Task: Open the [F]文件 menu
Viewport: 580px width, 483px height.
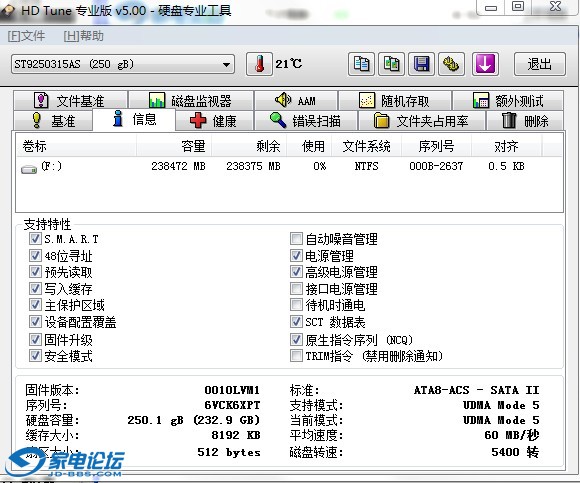Action: [x=26, y=36]
